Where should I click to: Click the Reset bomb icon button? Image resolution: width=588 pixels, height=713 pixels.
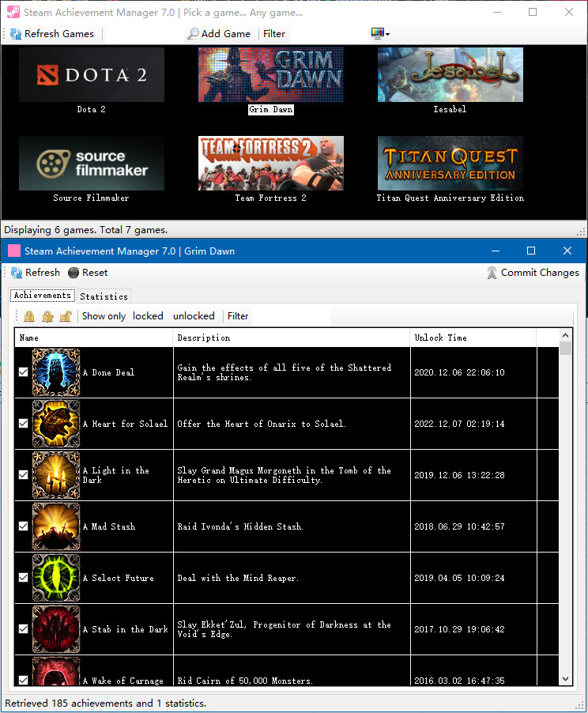[x=88, y=273]
